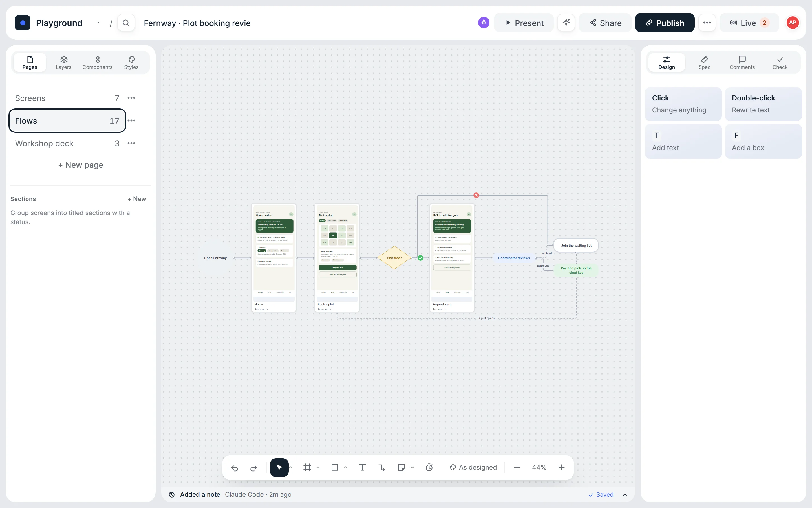Image resolution: width=812 pixels, height=508 pixels.
Task: Select the Join the waiting list node
Action: (x=576, y=246)
